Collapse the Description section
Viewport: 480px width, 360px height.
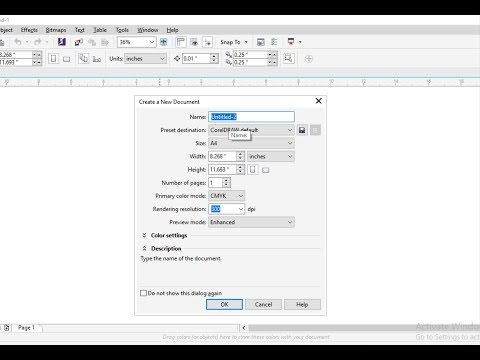[x=144, y=249]
